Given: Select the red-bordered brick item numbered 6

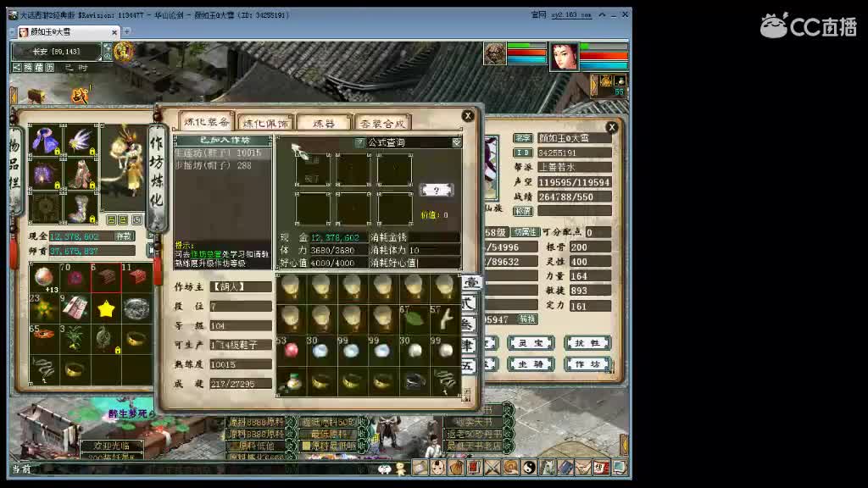Looking at the screenshot, I should coord(106,278).
